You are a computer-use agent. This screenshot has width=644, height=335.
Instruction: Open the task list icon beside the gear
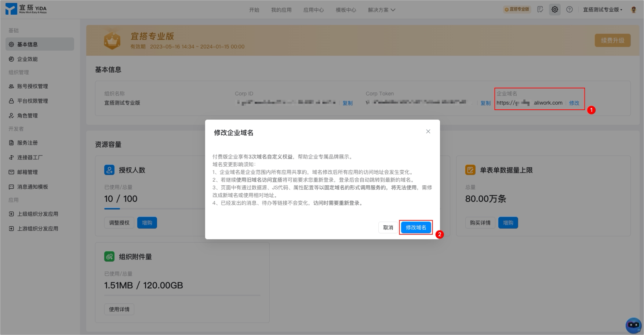pyautogui.click(x=540, y=10)
